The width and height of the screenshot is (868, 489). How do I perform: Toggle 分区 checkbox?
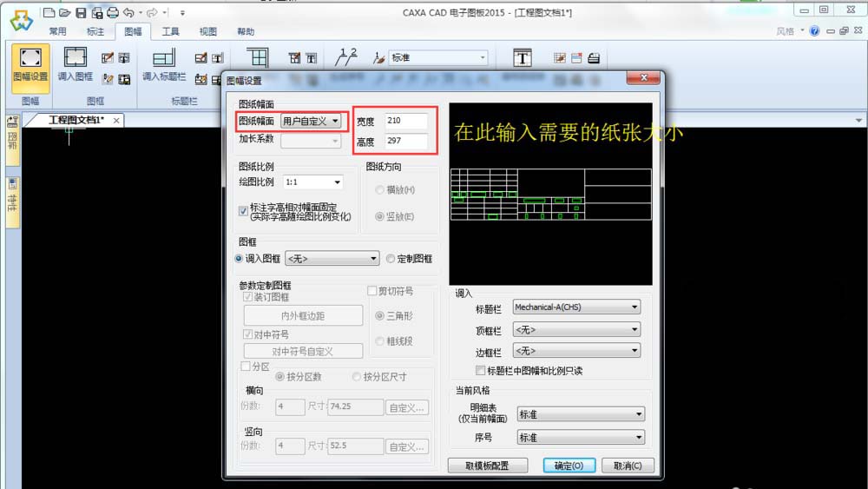246,366
